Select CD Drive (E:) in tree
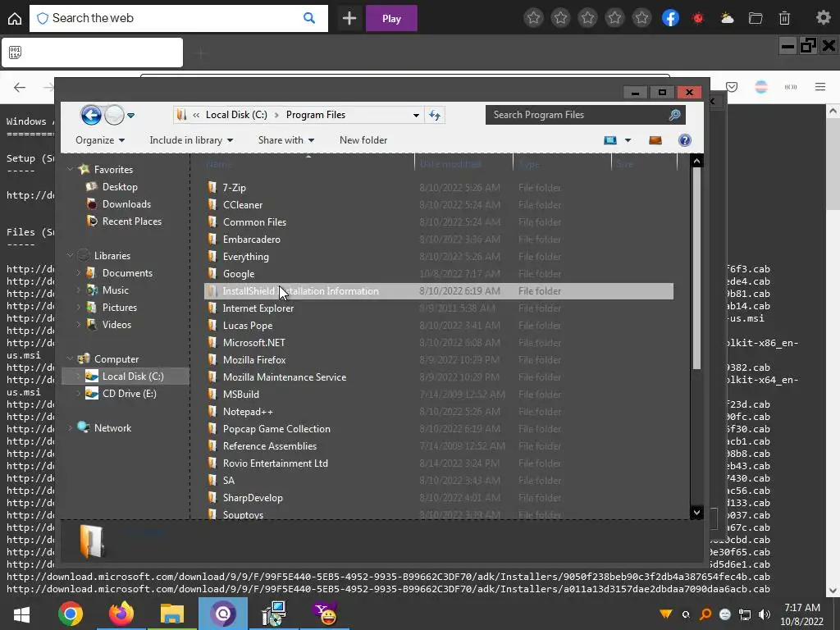Image resolution: width=840 pixels, height=630 pixels. tap(129, 393)
